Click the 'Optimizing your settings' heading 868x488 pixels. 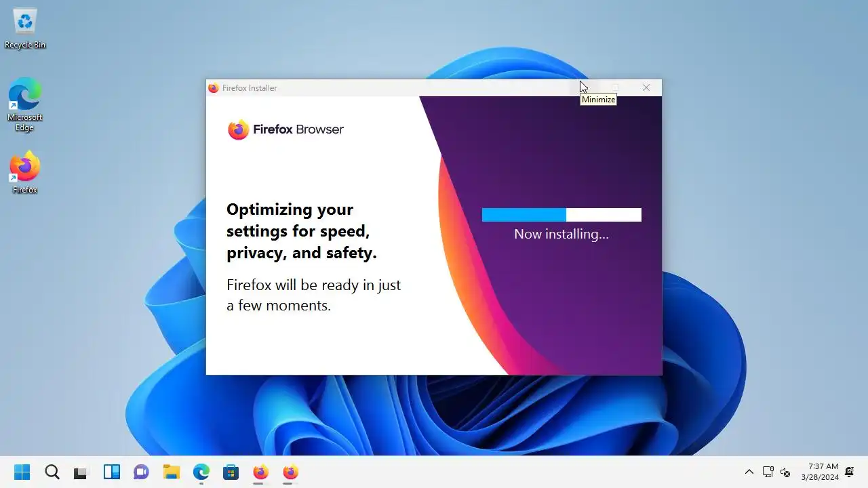[302, 231]
